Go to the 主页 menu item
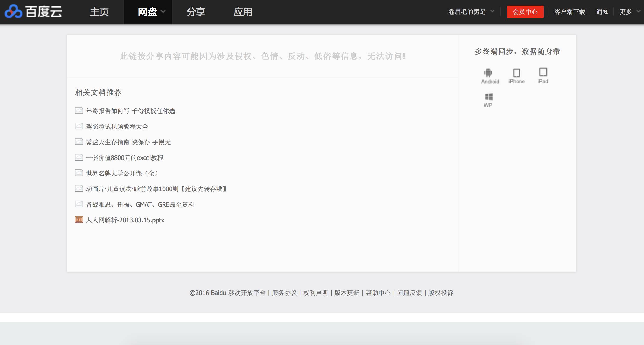 click(x=99, y=12)
